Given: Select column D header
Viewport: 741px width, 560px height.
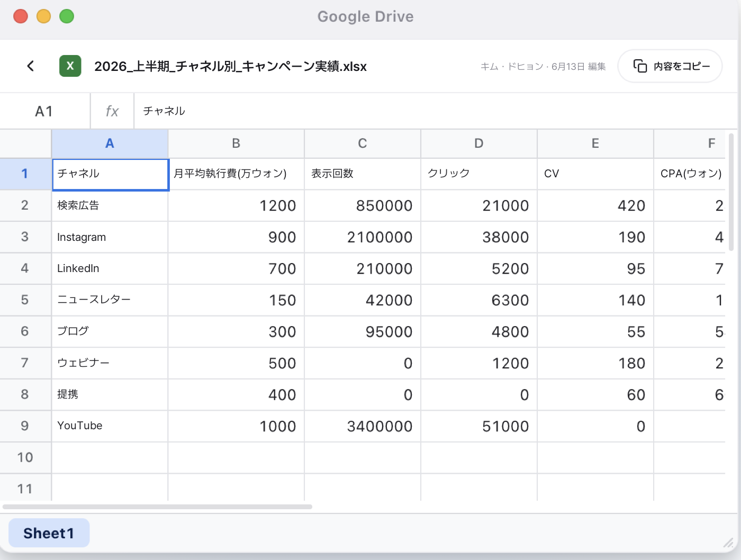Looking at the screenshot, I should [x=479, y=143].
